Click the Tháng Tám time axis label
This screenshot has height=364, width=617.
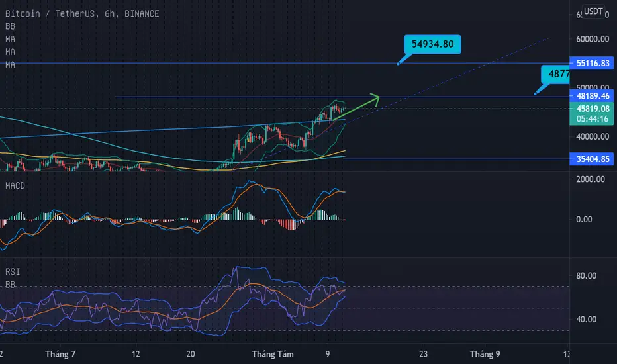(273, 354)
